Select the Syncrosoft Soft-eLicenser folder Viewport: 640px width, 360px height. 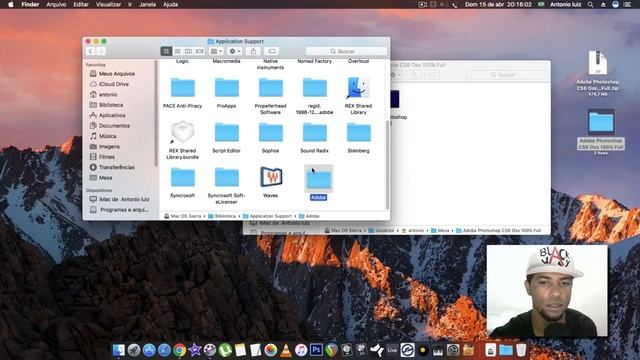(x=227, y=178)
